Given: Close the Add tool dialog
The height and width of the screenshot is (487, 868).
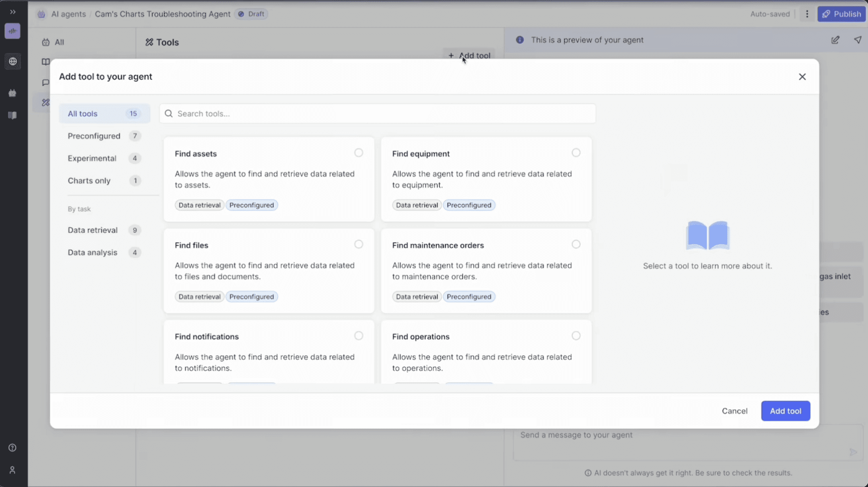Looking at the screenshot, I should [802, 77].
